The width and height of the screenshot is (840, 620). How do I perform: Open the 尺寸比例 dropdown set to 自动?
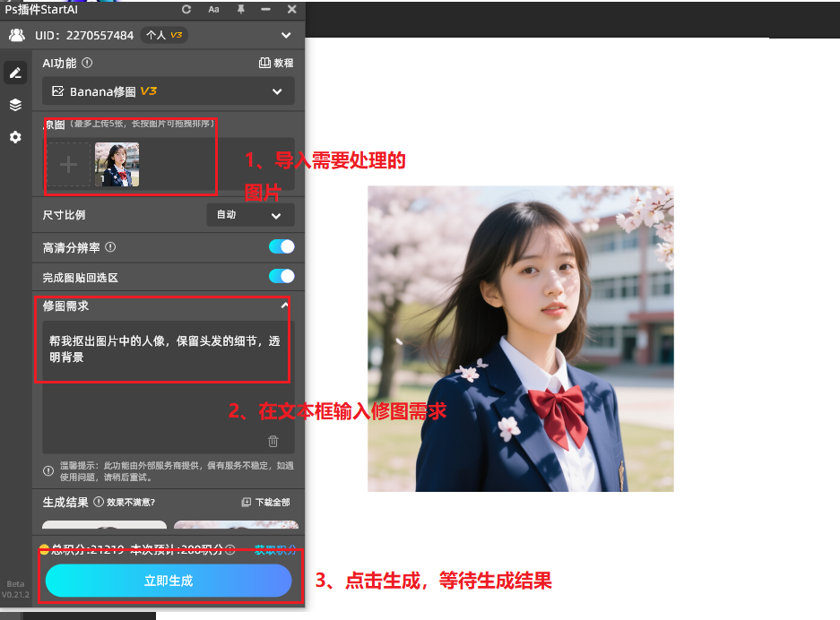point(250,215)
